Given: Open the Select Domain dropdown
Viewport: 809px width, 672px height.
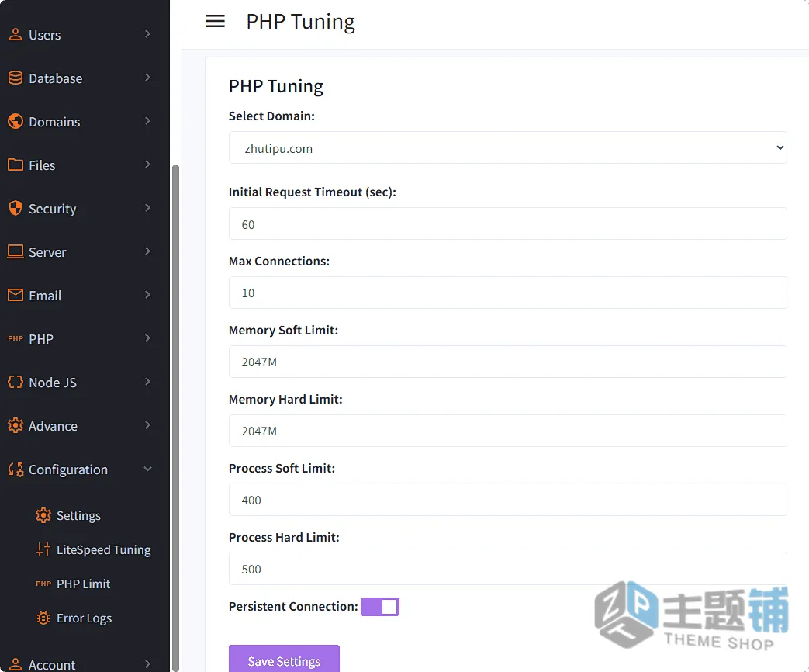Looking at the screenshot, I should pos(508,147).
